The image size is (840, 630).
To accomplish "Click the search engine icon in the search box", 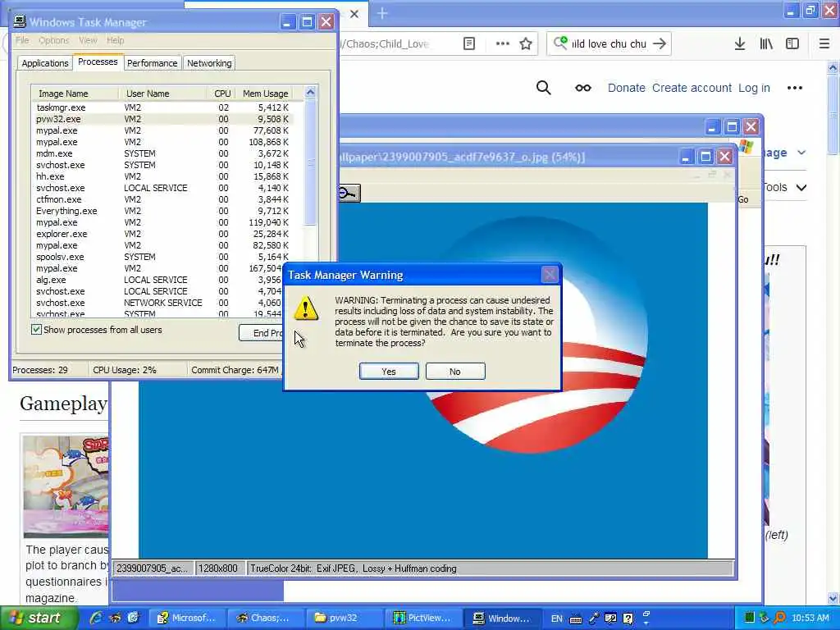I will 560,43.
